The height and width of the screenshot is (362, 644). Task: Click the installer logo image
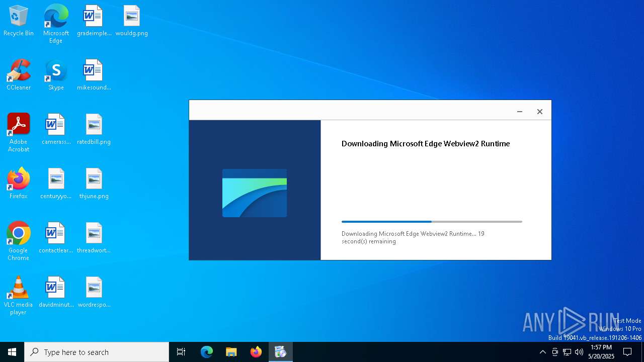point(255,193)
